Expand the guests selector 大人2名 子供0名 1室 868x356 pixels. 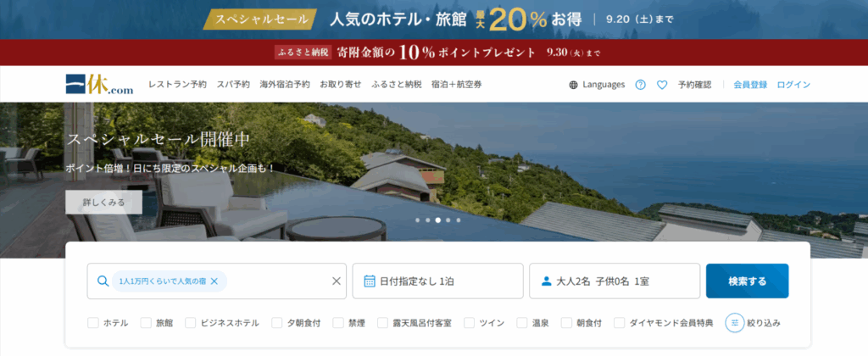615,281
